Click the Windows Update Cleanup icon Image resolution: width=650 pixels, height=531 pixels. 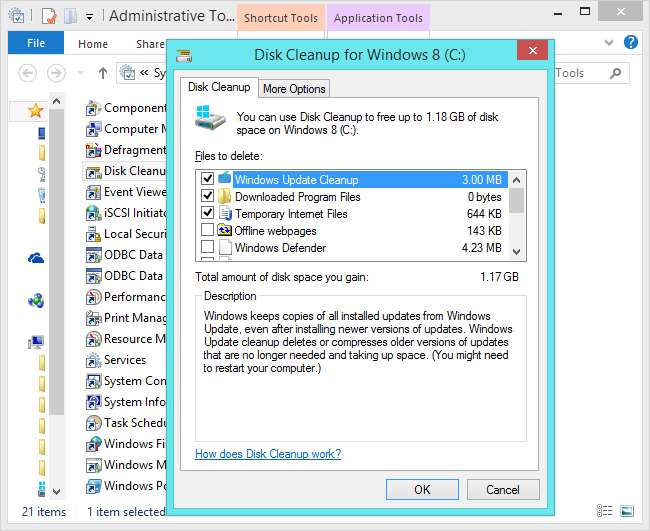[225, 178]
